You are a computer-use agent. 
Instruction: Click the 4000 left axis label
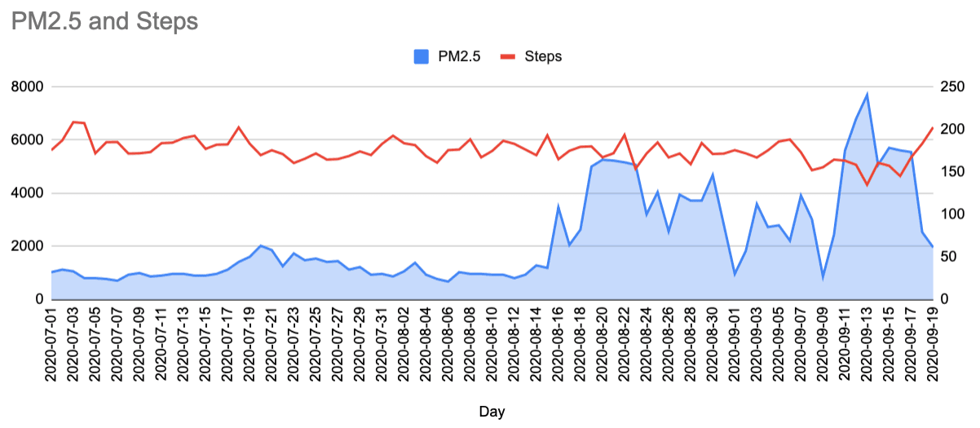pos(26,193)
